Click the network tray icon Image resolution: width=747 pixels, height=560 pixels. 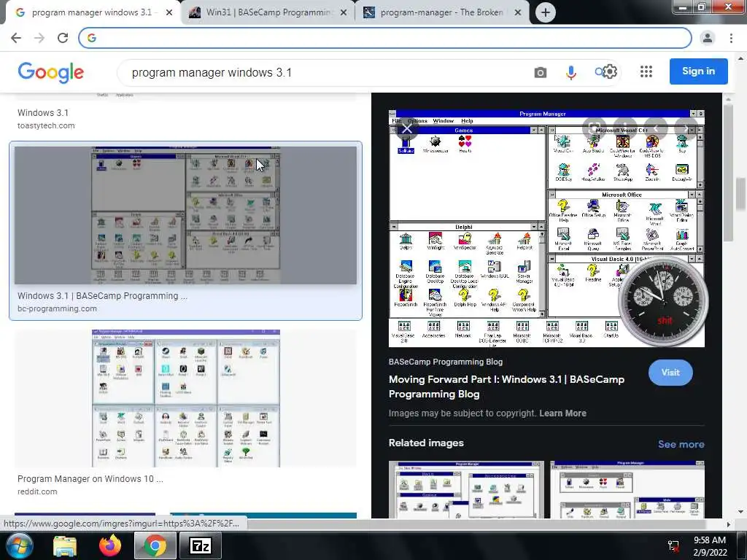[x=673, y=546]
